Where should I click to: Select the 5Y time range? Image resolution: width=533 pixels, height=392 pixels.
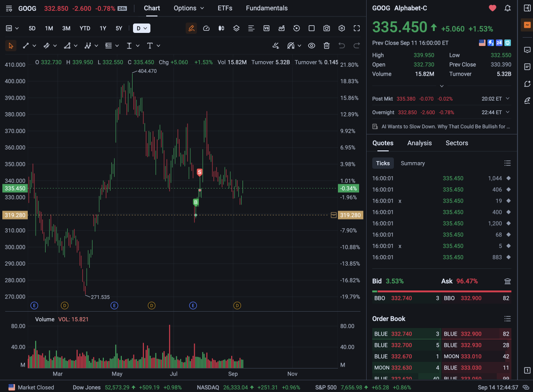(119, 28)
